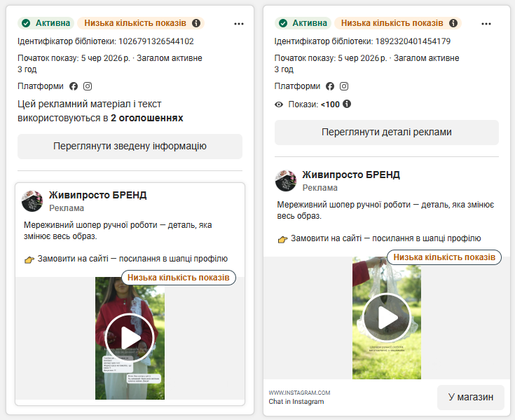Click Низька кількість показів badge atop left card
This screenshot has width=515, height=420.
[x=141, y=23]
